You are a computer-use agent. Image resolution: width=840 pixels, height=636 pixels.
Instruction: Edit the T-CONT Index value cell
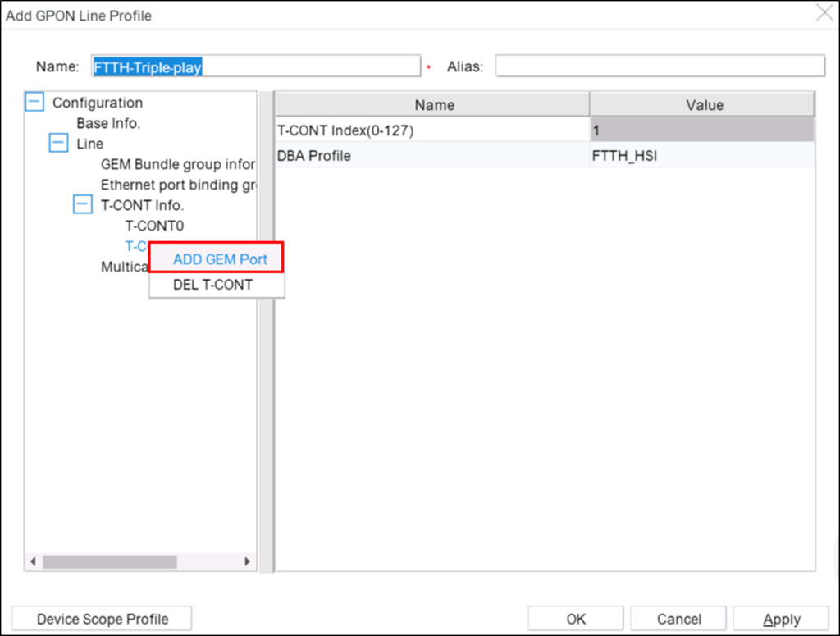click(703, 130)
